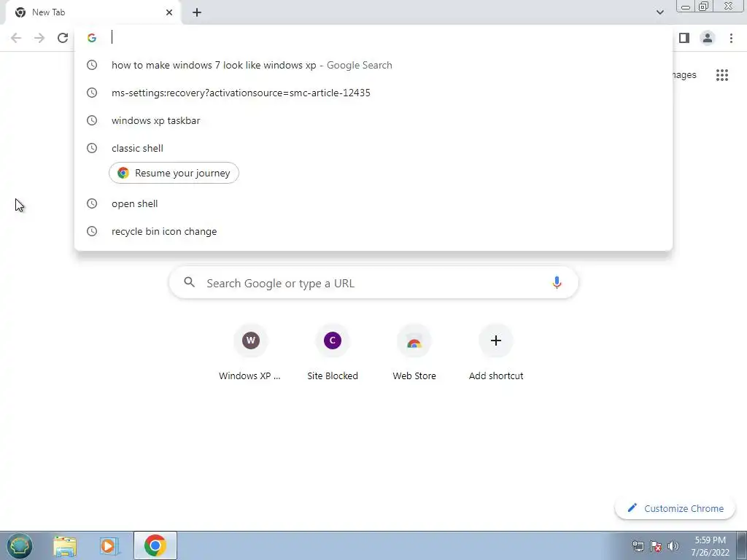Reload the page with the refresh icon
Screen dimensions: 747x560
click(63, 38)
